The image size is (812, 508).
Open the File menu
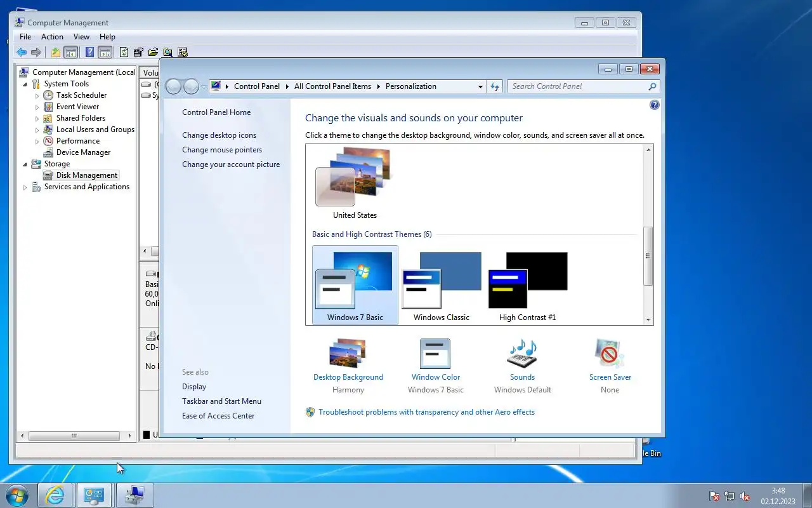pyautogui.click(x=25, y=37)
